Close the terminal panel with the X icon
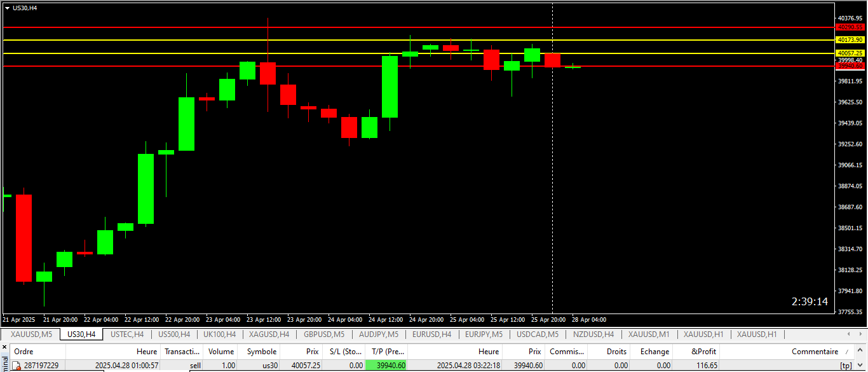868x372 pixels. [4, 347]
